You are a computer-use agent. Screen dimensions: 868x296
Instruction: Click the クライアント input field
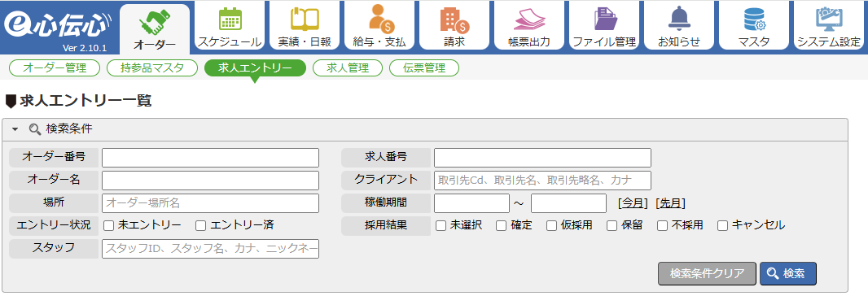542,181
